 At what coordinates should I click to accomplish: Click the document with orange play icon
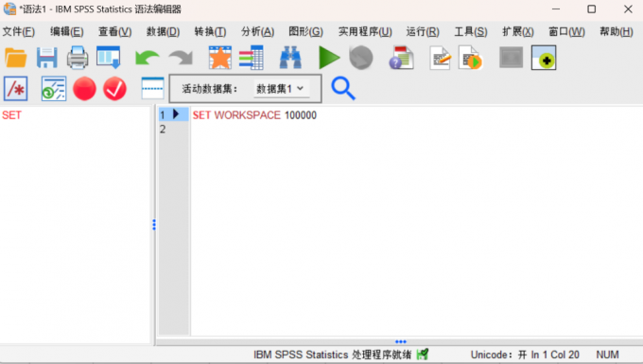pyautogui.click(x=470, y=58)
